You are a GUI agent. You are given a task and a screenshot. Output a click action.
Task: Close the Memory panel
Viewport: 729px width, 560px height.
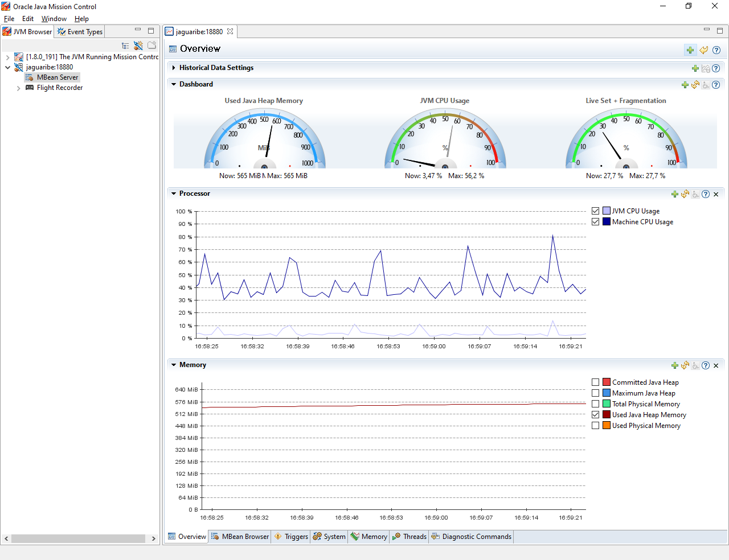point(715,365)
